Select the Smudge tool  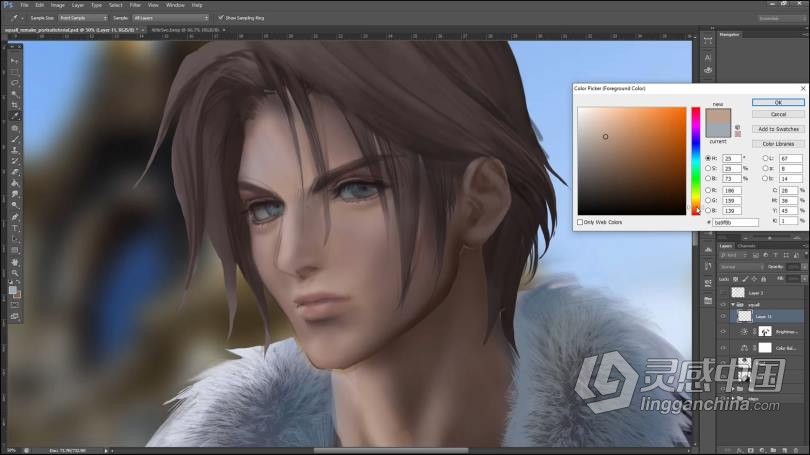click(14, 194)
